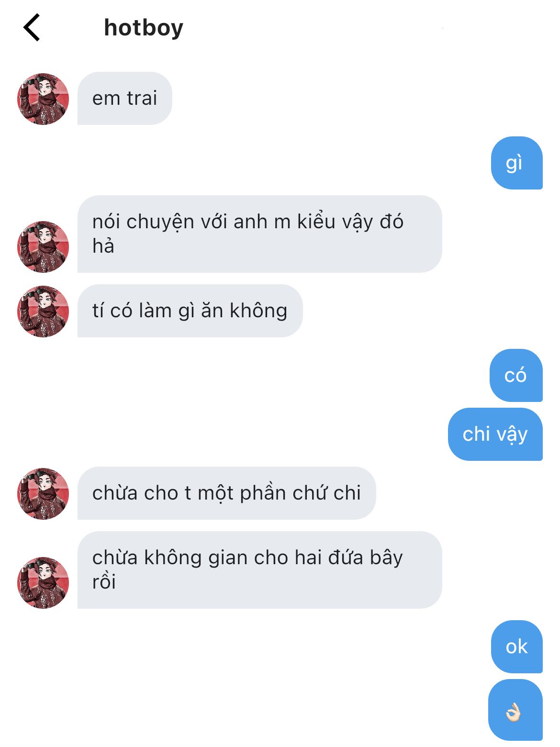The width and height of the screenshot is (560, 747).
Task: Click the word 'rồi' in last received message
Action: tap(104, 582)
